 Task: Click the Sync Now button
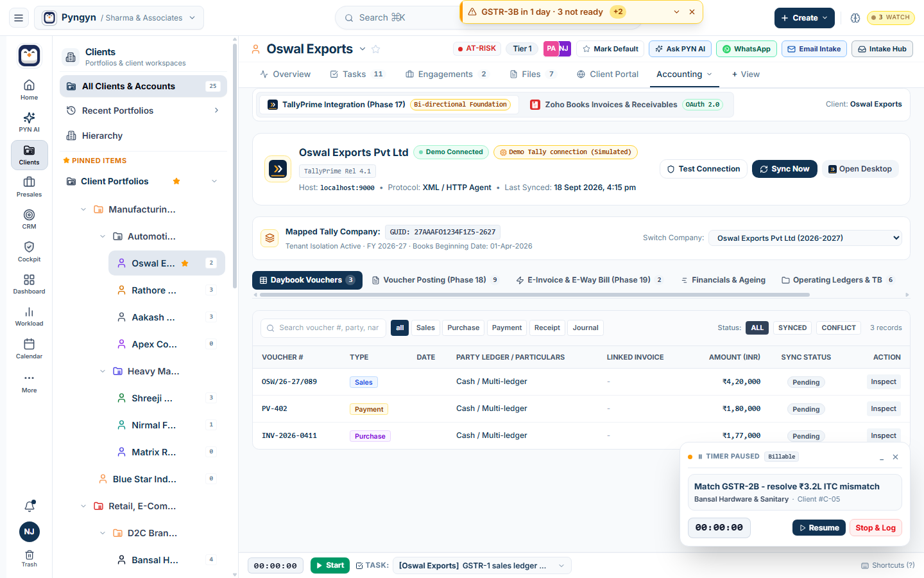pyautogui.click(x=785, y=169)
